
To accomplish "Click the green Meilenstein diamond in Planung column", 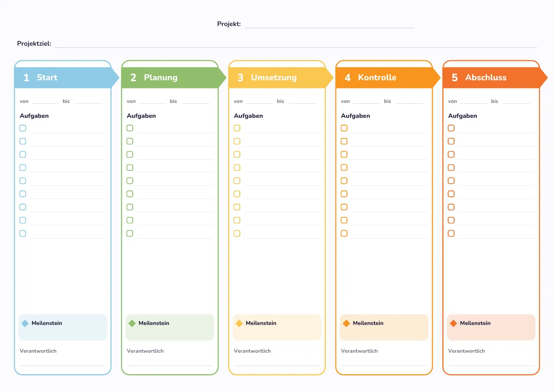I will click(132, 323).
